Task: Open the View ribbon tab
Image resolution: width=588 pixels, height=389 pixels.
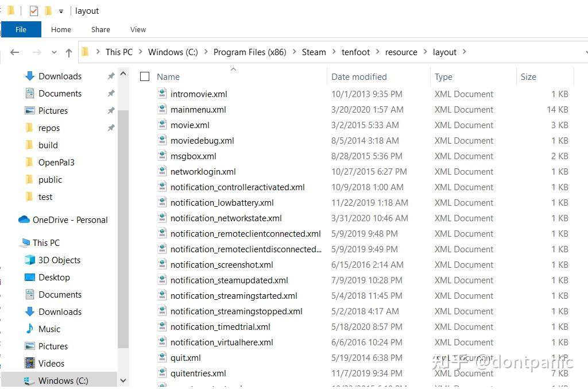Action: coord(138,29)
